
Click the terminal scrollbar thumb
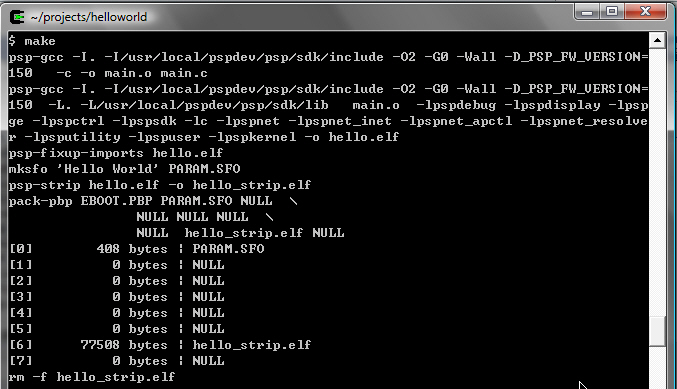(x=657, y=331)
